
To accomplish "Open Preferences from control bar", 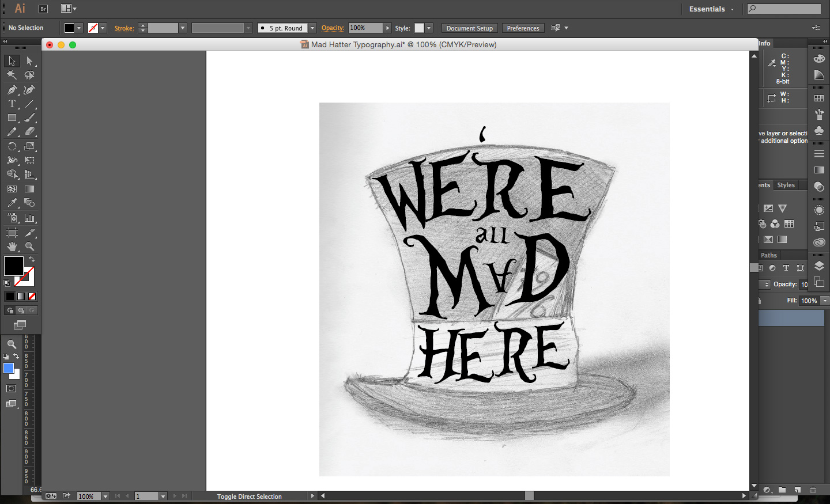I will [x=523, y=28].
